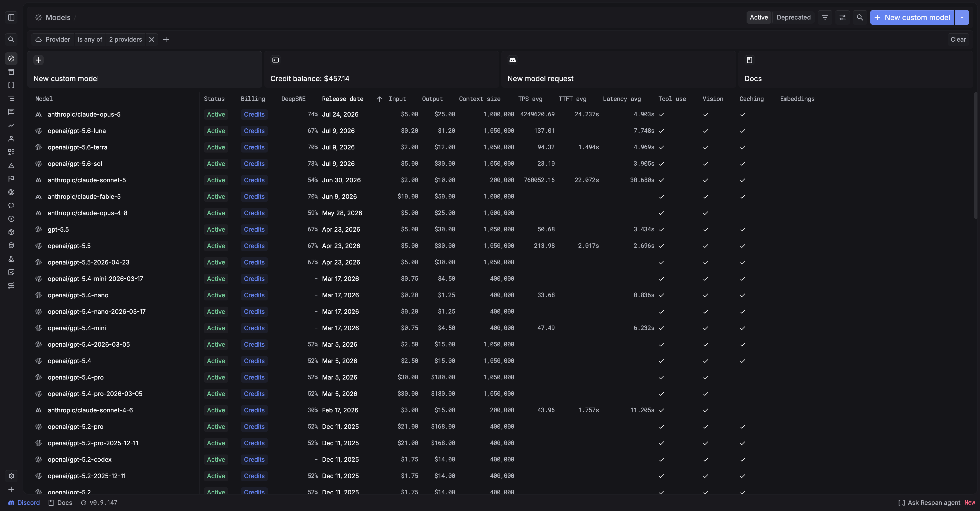Image resolution: width=980 pixels, height=511 pixels.
Task: Open the indented lines icon in sidebar
Action: [11, 99]
